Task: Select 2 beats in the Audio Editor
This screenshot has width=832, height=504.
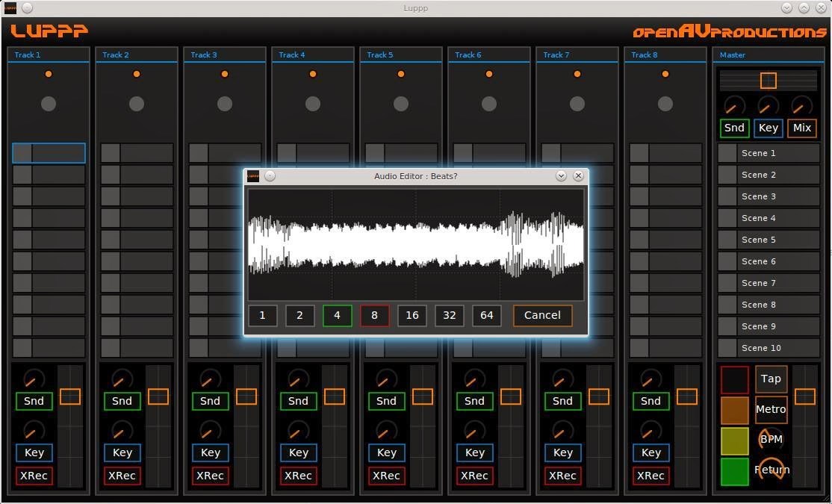Action: [x=299, y=315]
